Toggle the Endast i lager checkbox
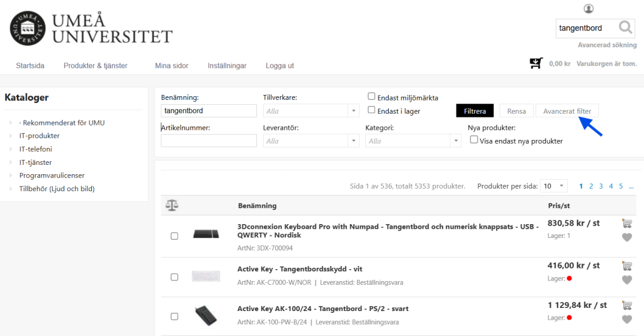644x336 pixels. pos(371,111)
